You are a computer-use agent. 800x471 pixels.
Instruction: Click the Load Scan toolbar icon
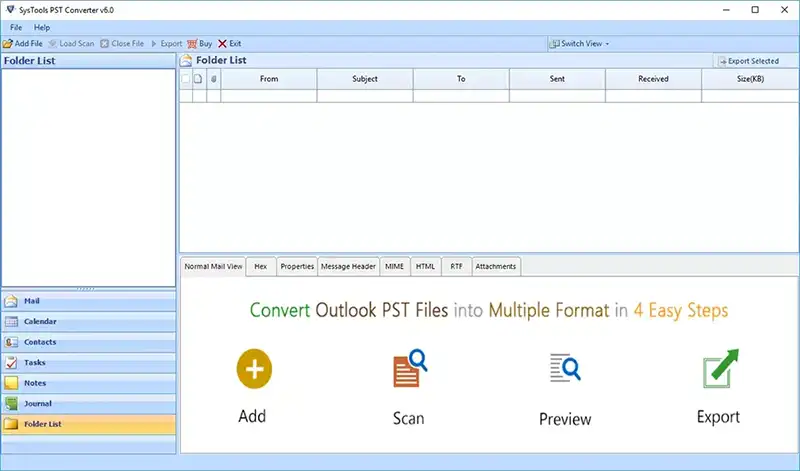53,44
